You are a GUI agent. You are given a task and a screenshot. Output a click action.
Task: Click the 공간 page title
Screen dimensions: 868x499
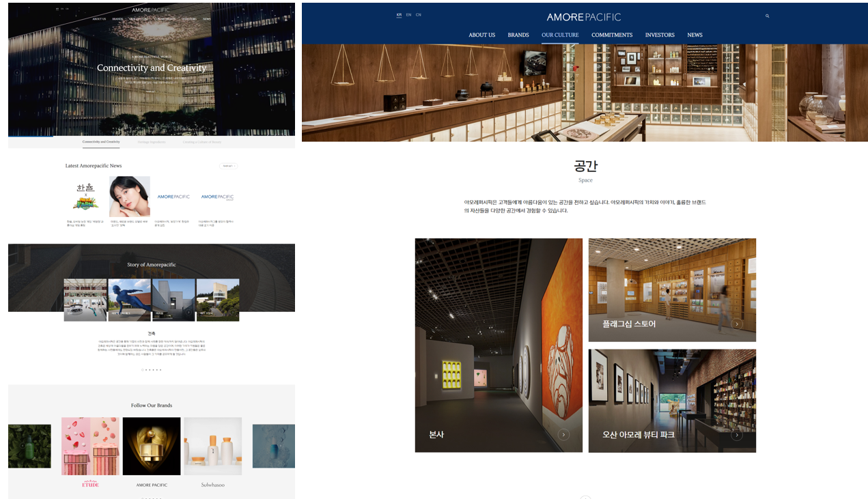click(x=585, y=166)
